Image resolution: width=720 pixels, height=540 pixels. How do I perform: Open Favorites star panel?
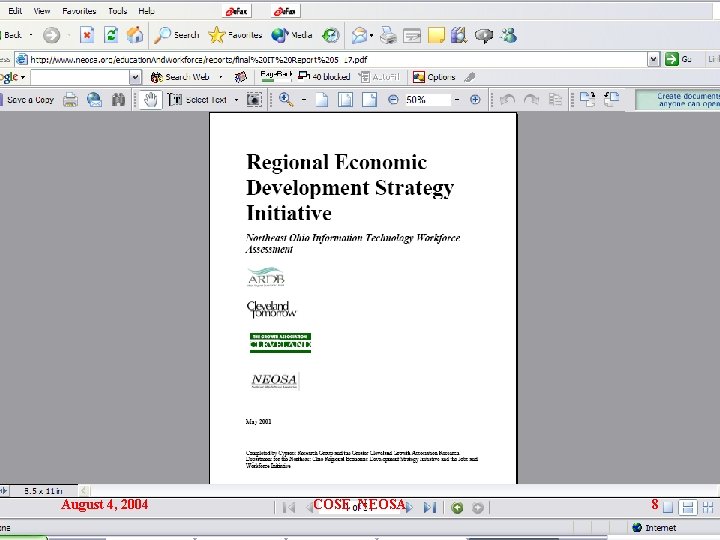[235, 35]
